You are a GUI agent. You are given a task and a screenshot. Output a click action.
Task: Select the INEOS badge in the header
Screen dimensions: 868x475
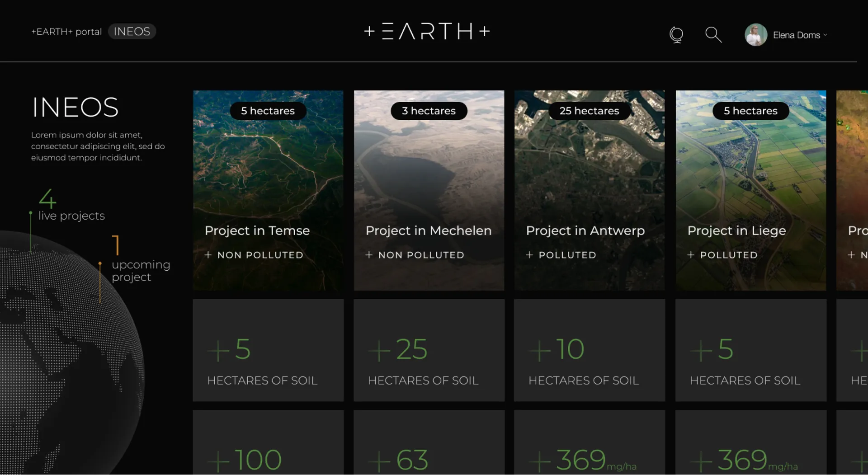pos(132,31)
